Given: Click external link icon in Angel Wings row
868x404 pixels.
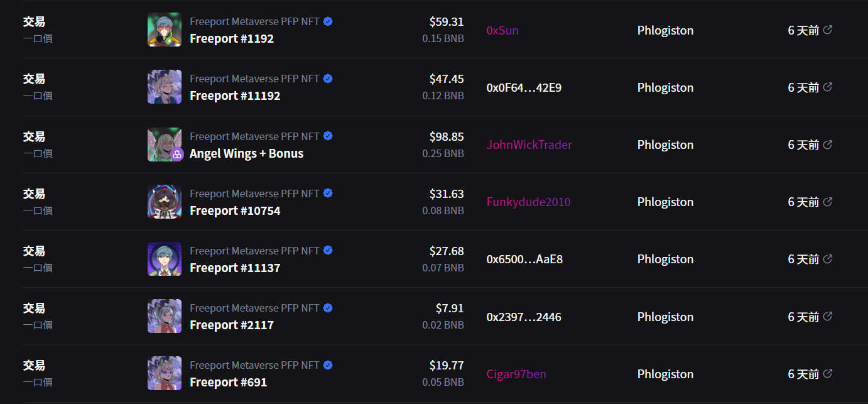Looking at the screenshot, I should click(828, 145).
